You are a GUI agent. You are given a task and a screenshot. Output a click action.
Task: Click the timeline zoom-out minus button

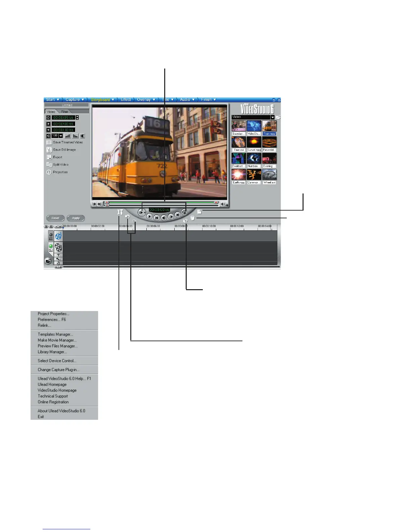click(x=56, y=227)
